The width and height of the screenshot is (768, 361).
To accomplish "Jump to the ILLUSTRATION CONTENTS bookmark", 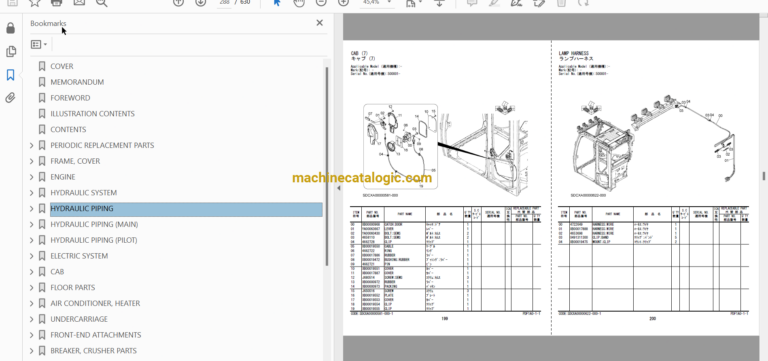I will click(x=92, y=114).
